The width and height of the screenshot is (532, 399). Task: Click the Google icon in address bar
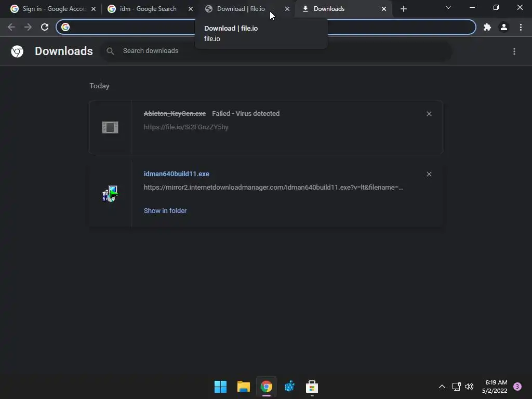[65, 27]
